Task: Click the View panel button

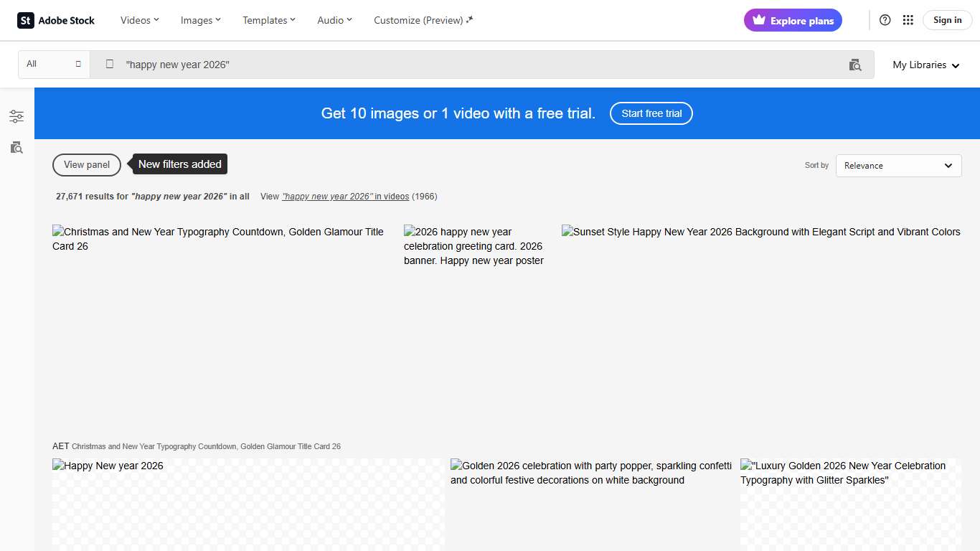Action: [87, 165]
